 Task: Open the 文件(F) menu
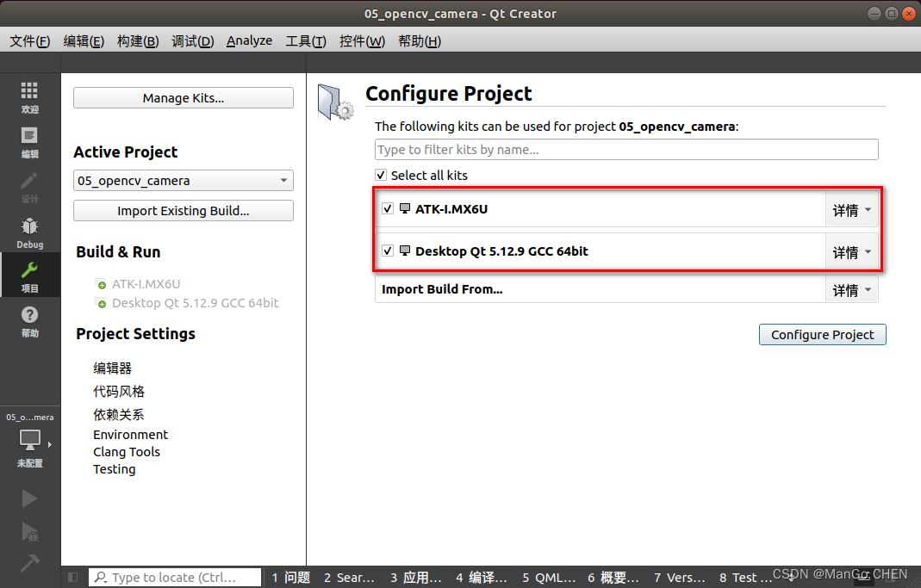tap(30, 41)
